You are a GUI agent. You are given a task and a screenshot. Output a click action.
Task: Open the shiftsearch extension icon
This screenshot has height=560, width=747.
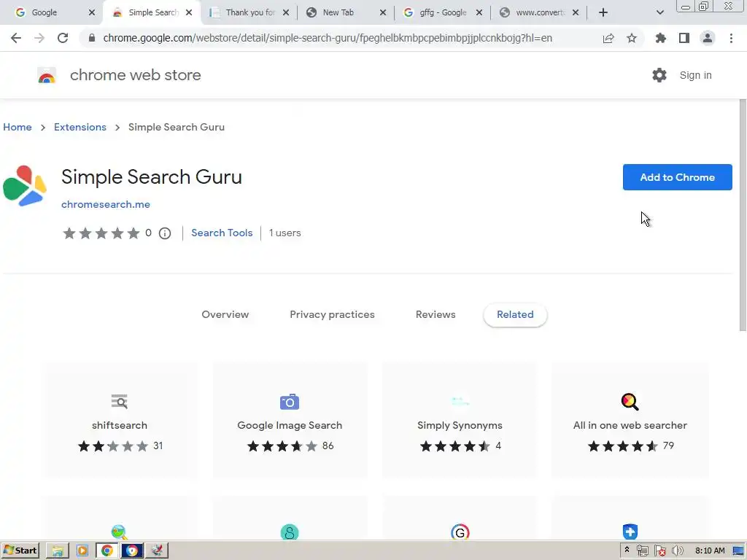click(120, 402)
